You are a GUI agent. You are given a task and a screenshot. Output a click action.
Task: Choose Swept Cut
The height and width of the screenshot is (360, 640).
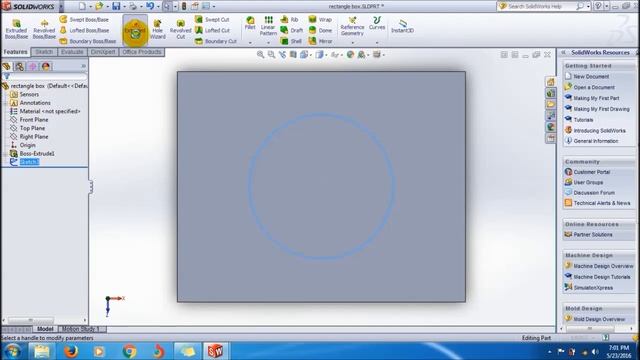pos(212,19)
